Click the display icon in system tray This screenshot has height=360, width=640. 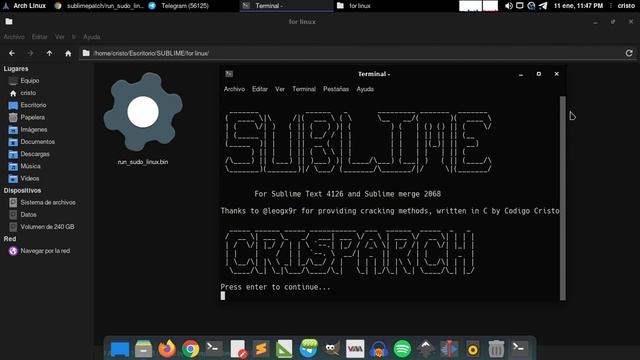click(x=520, y=6)
